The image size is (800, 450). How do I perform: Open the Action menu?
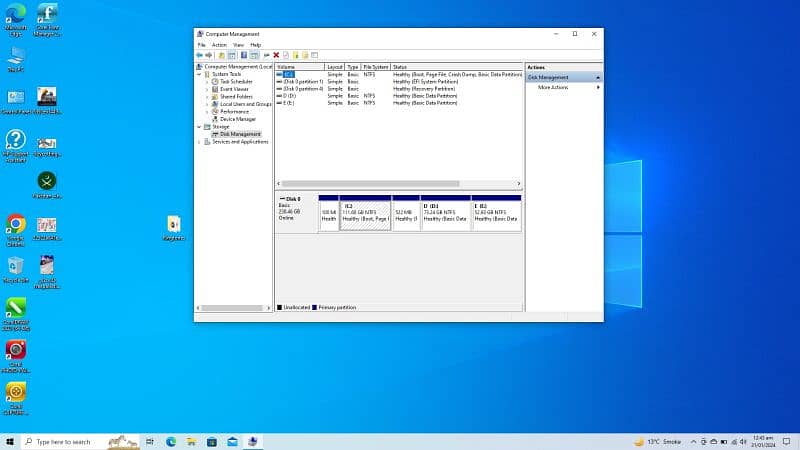(219, 45)
